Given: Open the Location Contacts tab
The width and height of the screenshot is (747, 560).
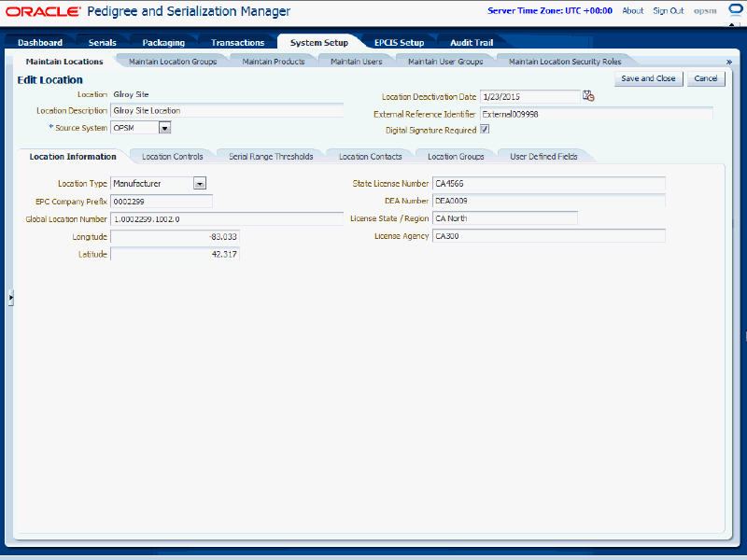Looking at the screenshot, I should pyautogui.click(x=370, y=156).
